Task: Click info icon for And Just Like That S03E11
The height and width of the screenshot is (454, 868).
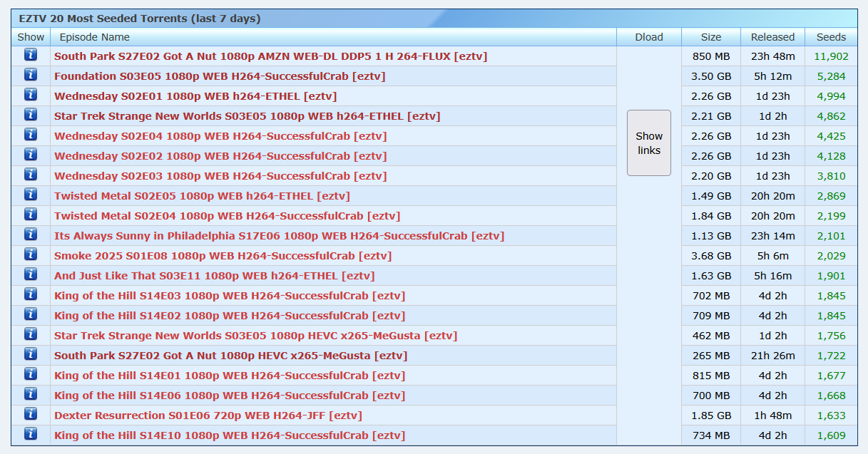Action: (30, 274)
